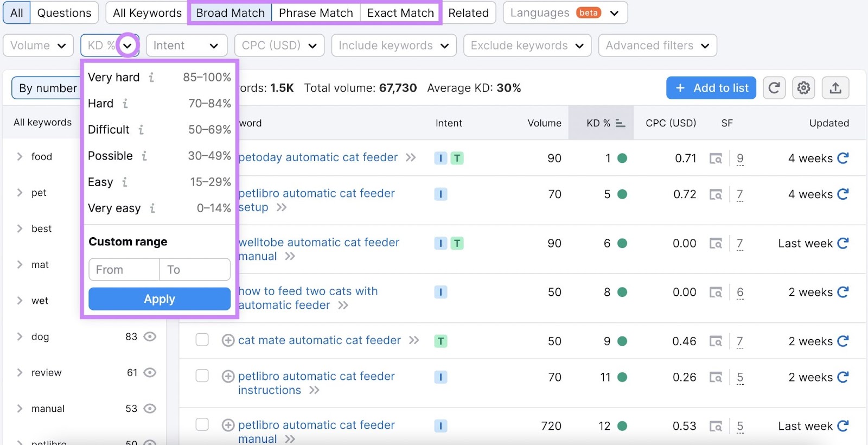Export keywords with the upload icon

[x=835, y=88]
